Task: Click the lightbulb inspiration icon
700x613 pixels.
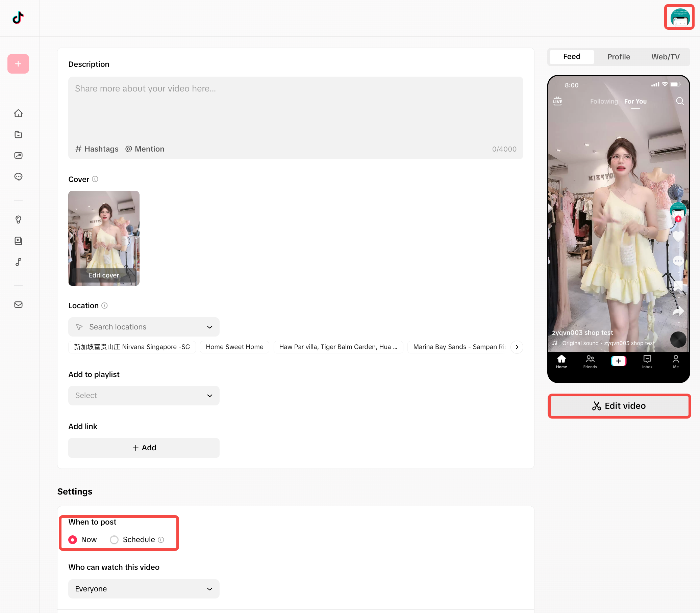Action: tap(19, 219)
